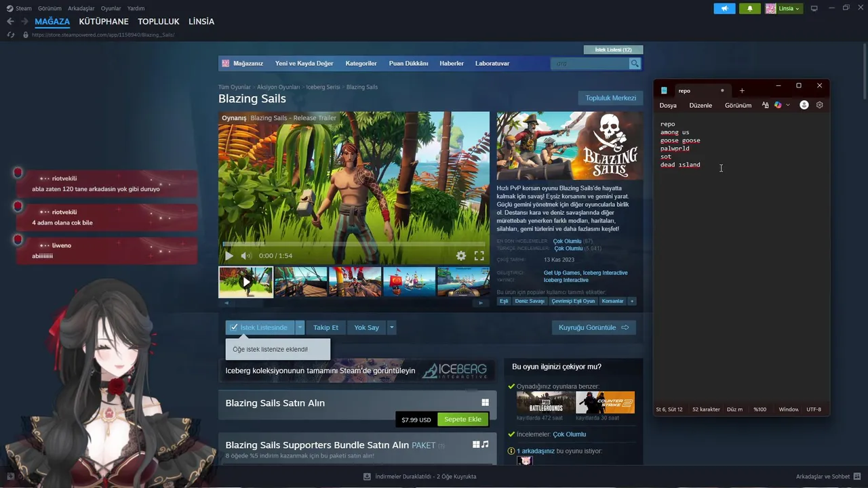Image resolution: width=868 pixels, height=488 pixels.
Task: Open the Düzenle menu in Notepad
Action: coord(701,105)
